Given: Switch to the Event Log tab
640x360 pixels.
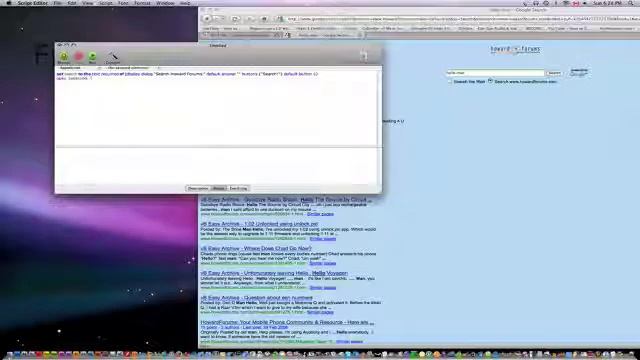Looking at the screenshot, I should (x=238, y=188).
